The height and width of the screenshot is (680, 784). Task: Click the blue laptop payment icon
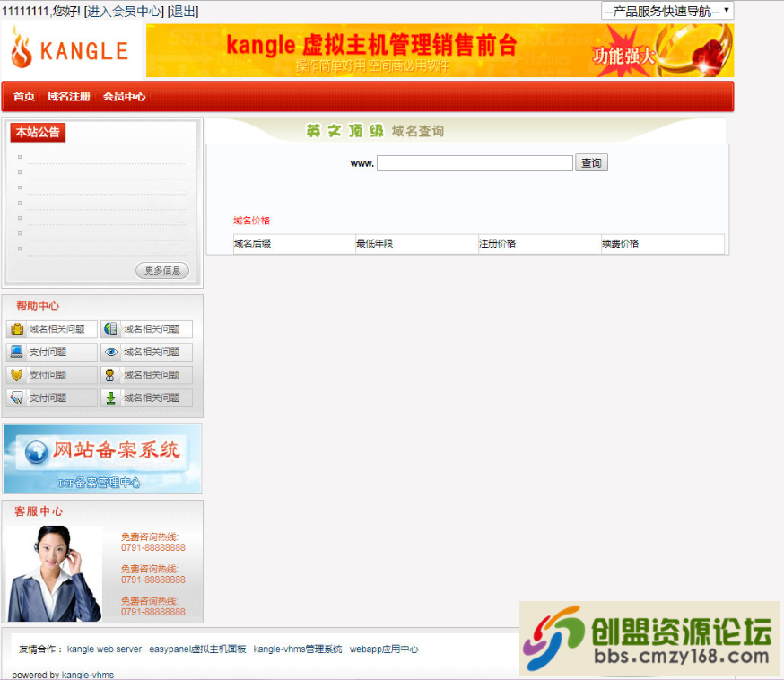pyautogui.click(x=16, y=352)
